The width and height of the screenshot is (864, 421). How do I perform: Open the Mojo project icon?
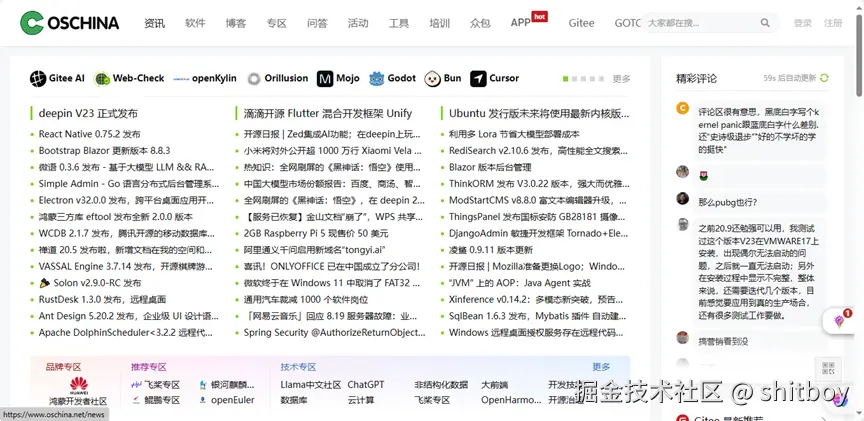[x=325, y=79]
